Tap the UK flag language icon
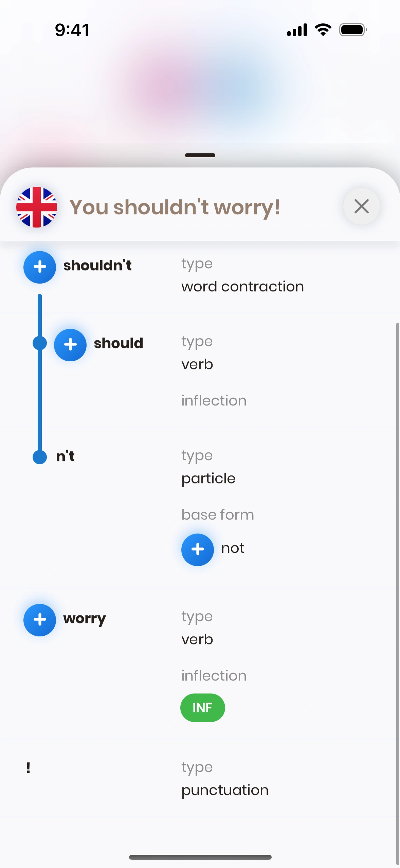 point(37,207)
